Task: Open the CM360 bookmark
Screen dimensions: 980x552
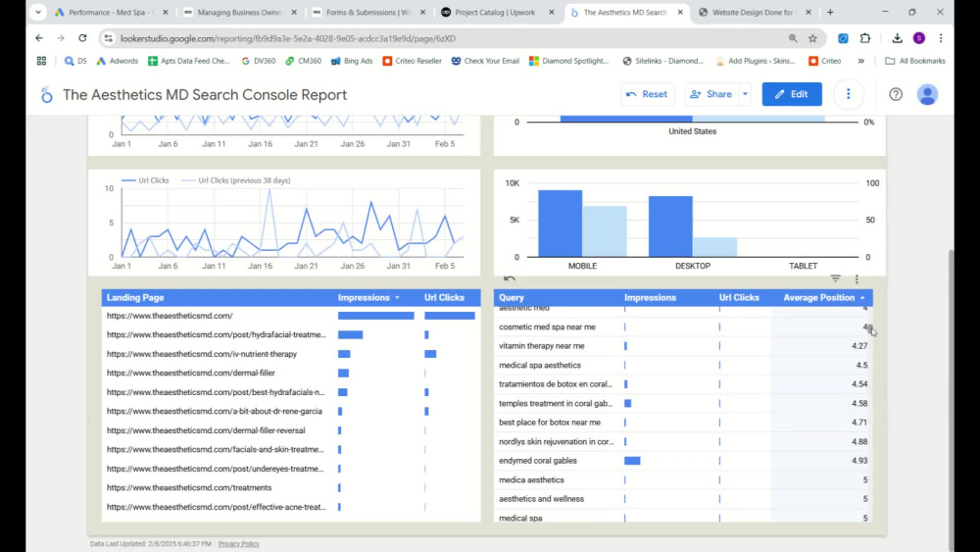Action: tap(303, 61)
